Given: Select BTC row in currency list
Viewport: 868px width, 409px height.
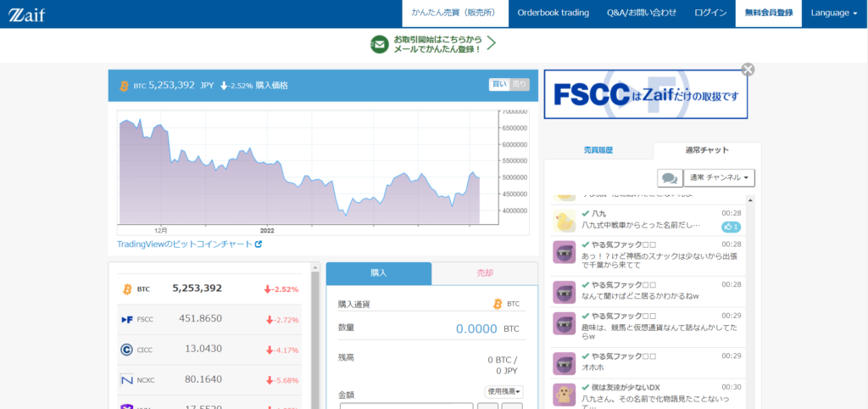Looking at the screenshot, I should (x=210, y=289).
